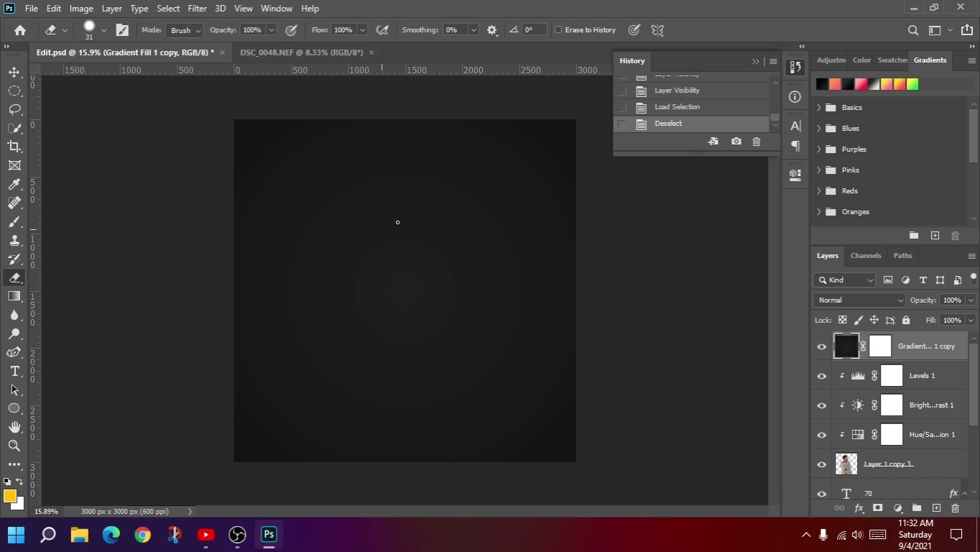This screenshot has width=980, height=552.
Task: Select Load Selection history state
Action: point(677,107)
